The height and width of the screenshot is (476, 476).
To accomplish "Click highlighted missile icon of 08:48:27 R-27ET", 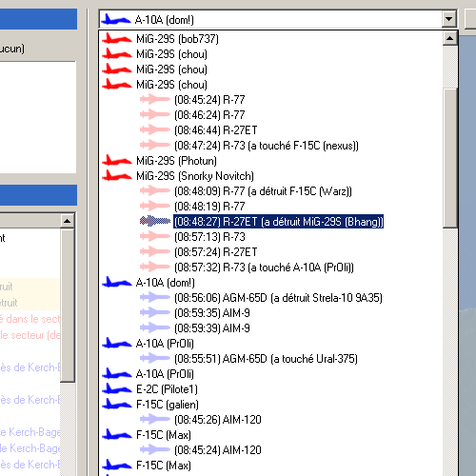I will point(155,221).
